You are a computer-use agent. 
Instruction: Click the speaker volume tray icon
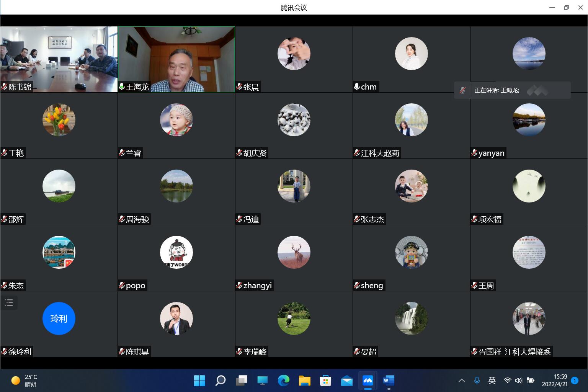518,380
